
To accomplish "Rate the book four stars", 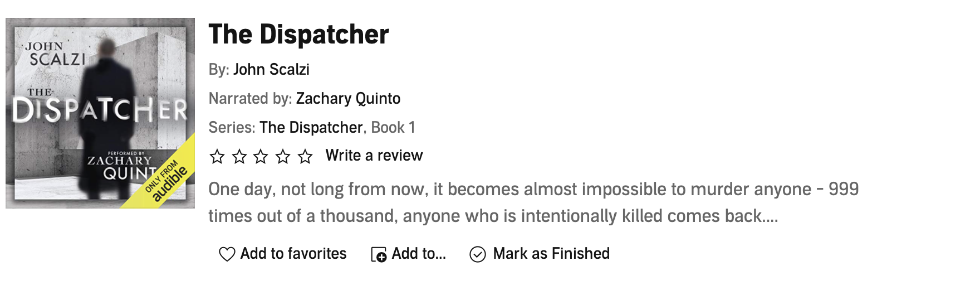I will tap(283, 157).
